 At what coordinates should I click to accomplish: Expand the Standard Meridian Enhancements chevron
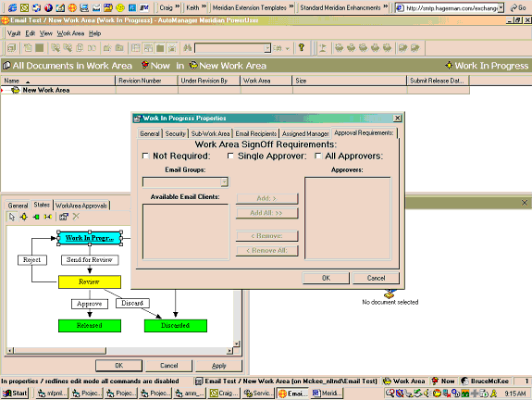[386, 6]
